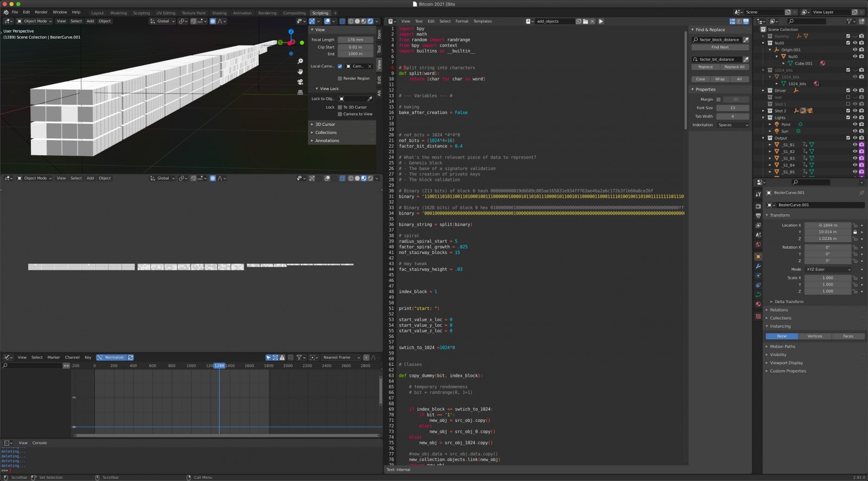Toggle camera view gizmo in viewport

tap(300, 82)
